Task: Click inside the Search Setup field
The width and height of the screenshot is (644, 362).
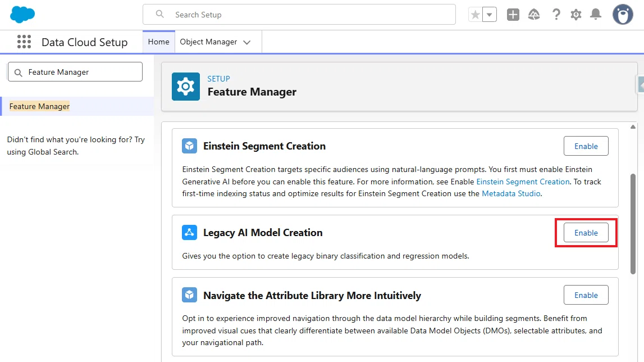Action: (299, 15)
